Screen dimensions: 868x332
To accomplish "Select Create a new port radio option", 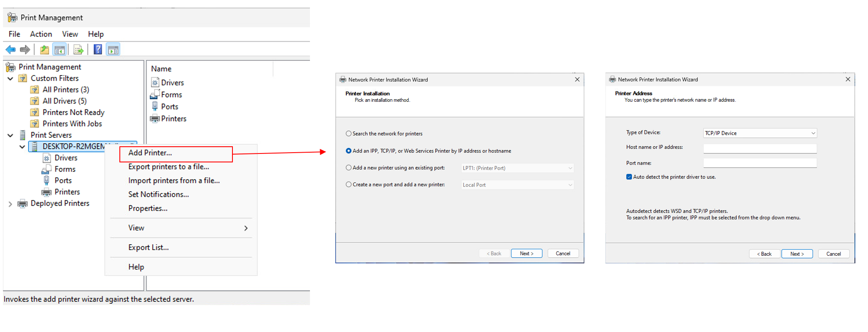I will click(x=348, y=184).
